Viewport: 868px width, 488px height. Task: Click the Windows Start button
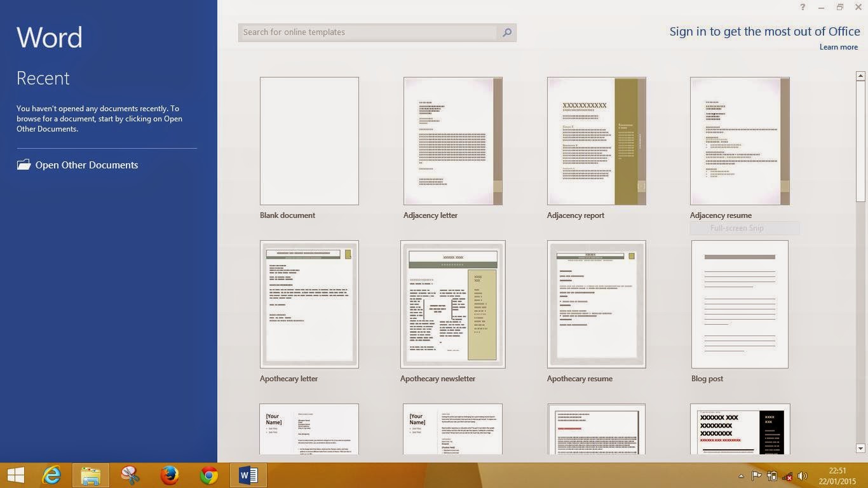click(x=15, y=475)
